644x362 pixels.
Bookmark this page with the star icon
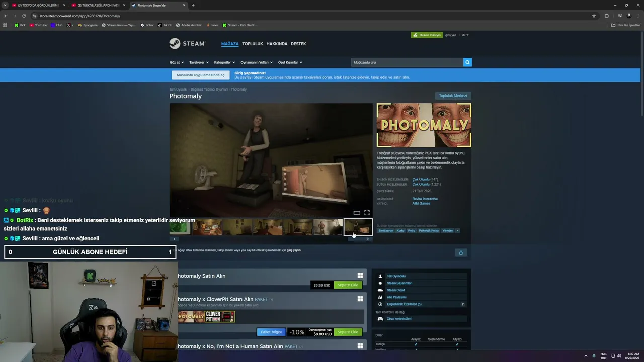594,16
